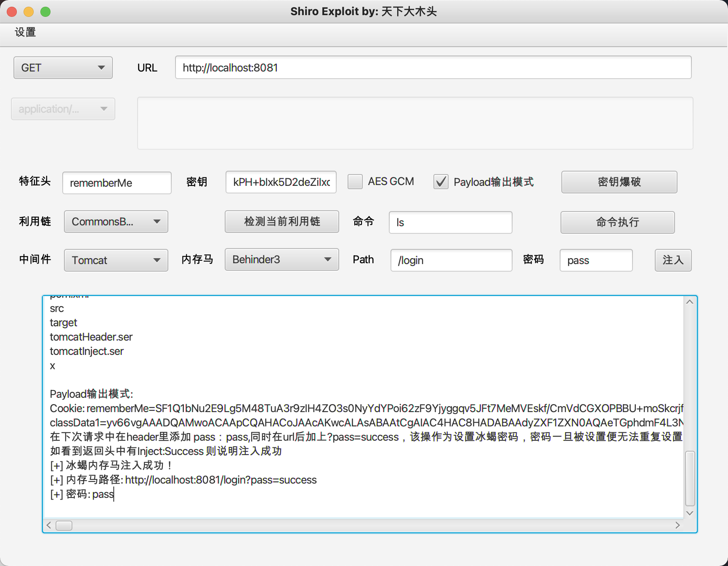
Task: Click the tomcatInject.ser line in output
Action: pyautogui.click(x=87, y=351)
